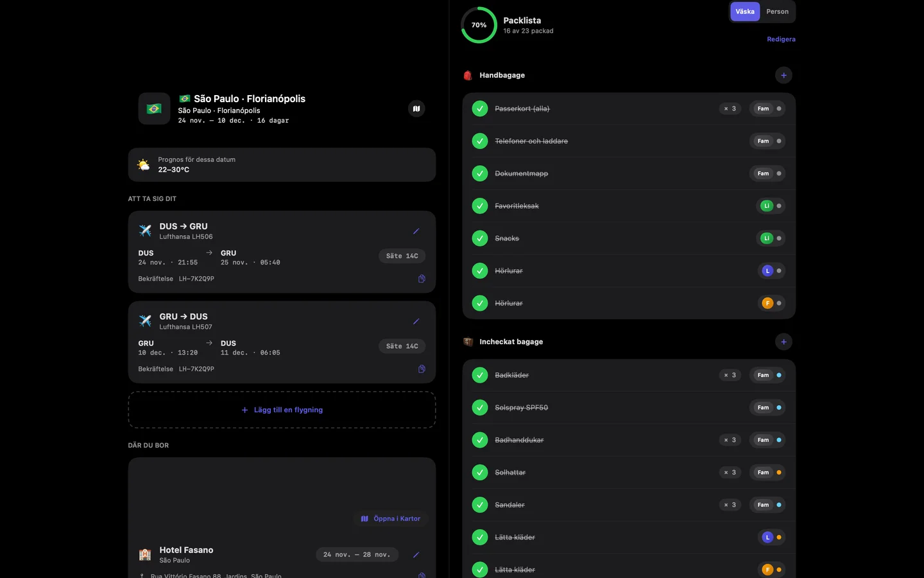Uncheck the Solspray SPF50 item

pyautogui.click(x=480, y=407)
